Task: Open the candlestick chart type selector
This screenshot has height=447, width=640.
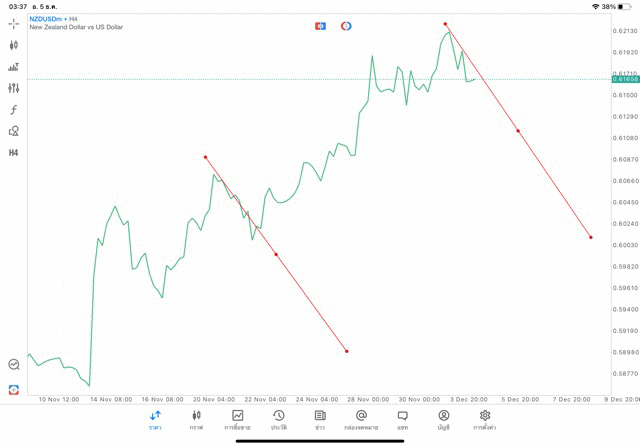Action: 13,45
